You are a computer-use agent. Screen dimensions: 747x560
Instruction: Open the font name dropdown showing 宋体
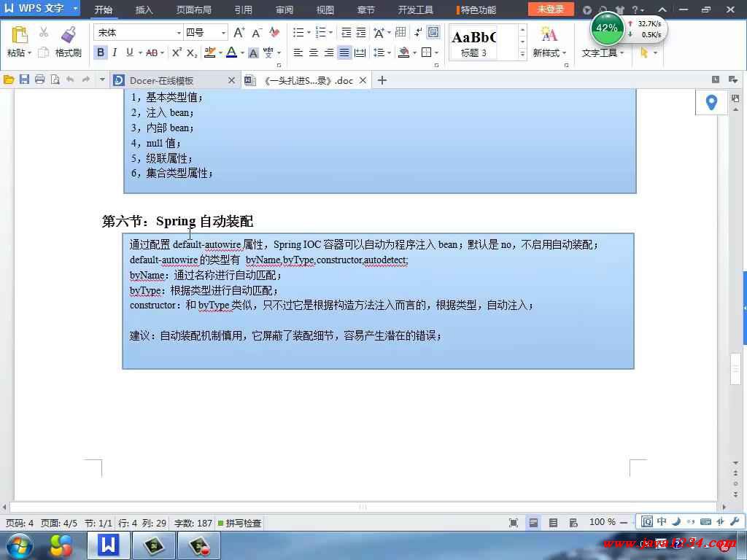point(179,33)
